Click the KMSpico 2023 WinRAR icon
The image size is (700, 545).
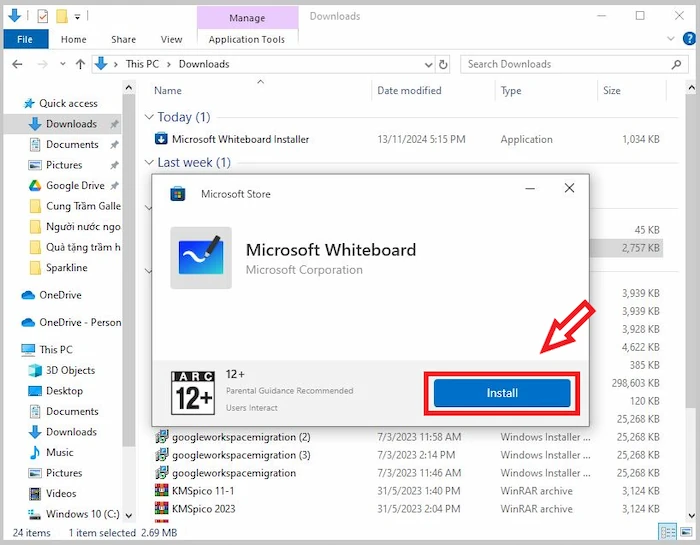point(161,508)
